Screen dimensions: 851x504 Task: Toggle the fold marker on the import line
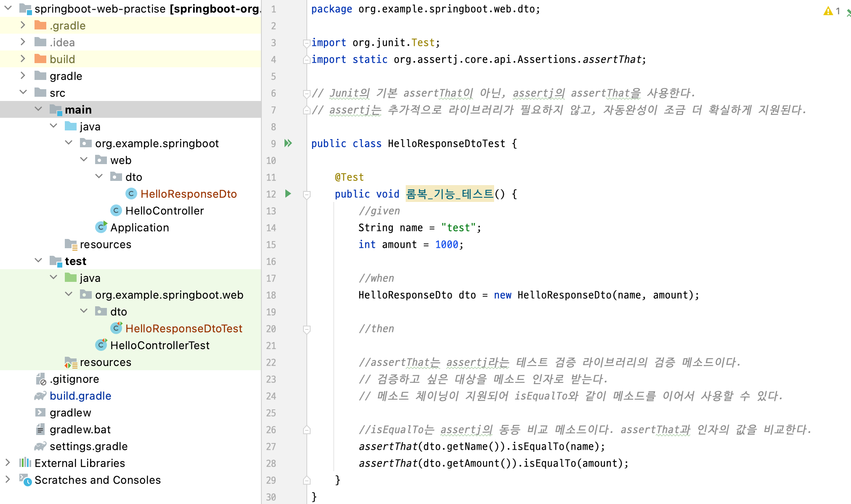tap(307, 42)
